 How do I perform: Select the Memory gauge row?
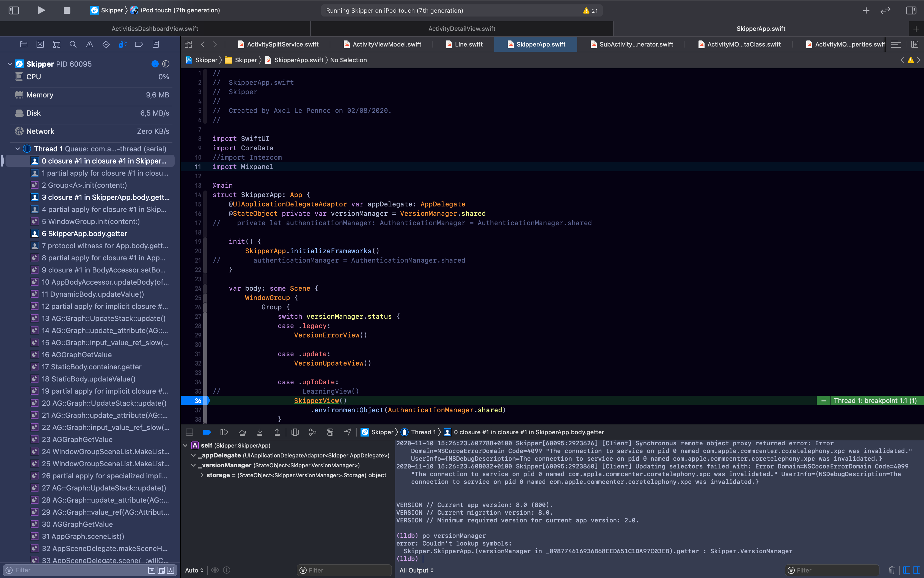pyautogui.click(x=92, y=95)
